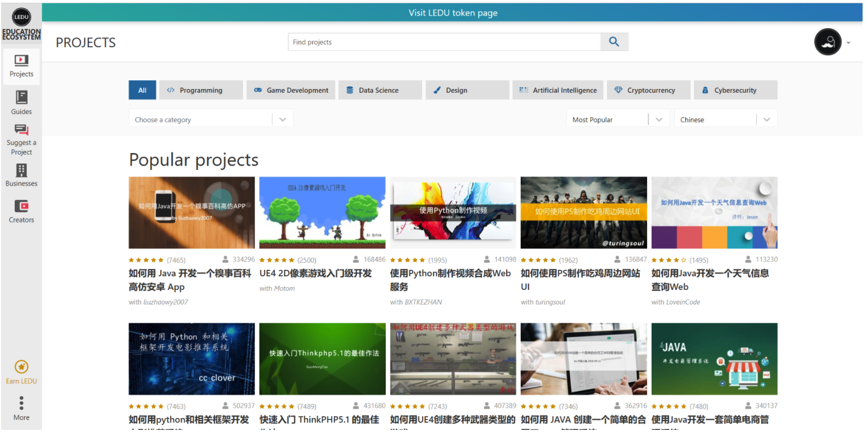The width and height of the screenshot is (868, 444).
Task: Open the Java 天气信息查询Web thumbnail
Action: (714, 212)
